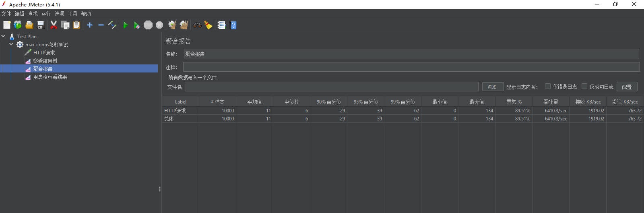644x213 pixels.
Task: Collapse the Test Plan tree node
Action: click(x=3, y=36)
